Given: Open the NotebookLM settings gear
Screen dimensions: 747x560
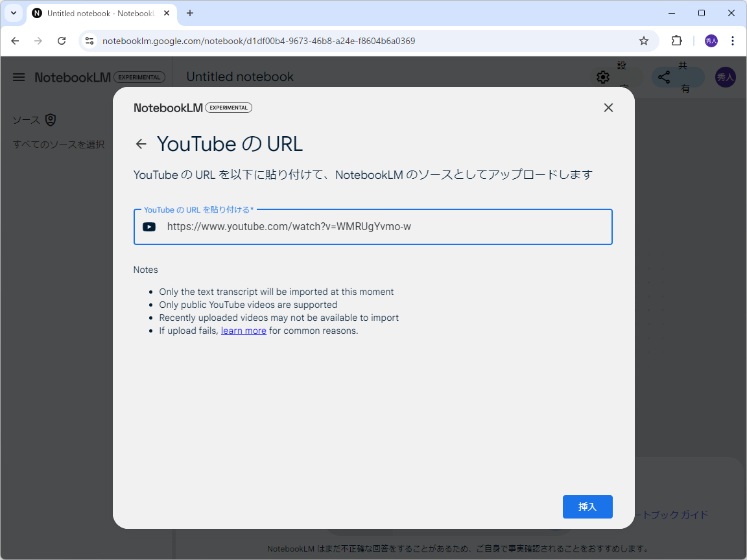Looking at the screenshot, I should tap(603, 77).
